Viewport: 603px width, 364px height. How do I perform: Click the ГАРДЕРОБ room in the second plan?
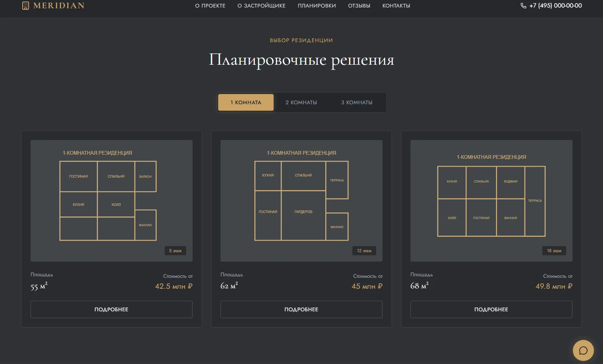[x=303, y=215]
